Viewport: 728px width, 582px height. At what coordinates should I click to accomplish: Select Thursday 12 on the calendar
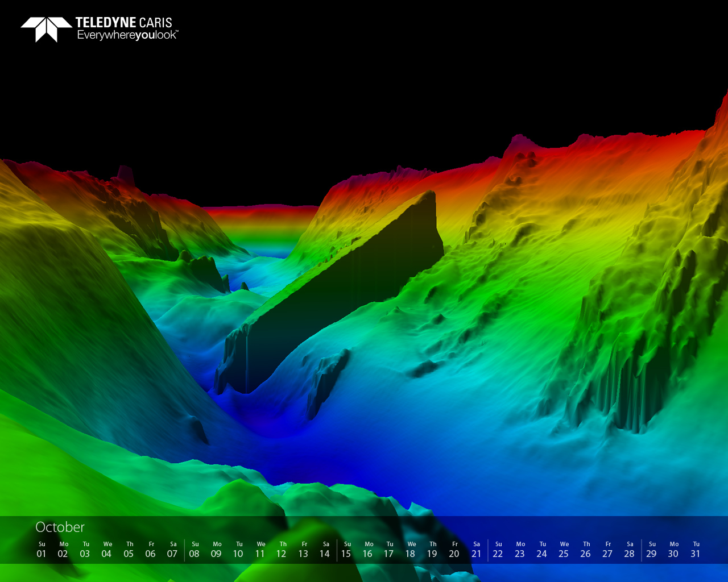coord(282,550)
